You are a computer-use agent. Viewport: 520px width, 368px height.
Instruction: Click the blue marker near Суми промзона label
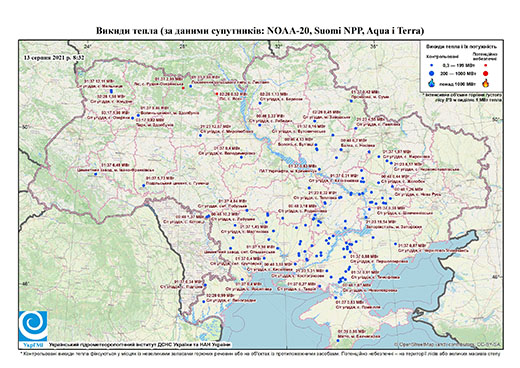pos(351,101)
